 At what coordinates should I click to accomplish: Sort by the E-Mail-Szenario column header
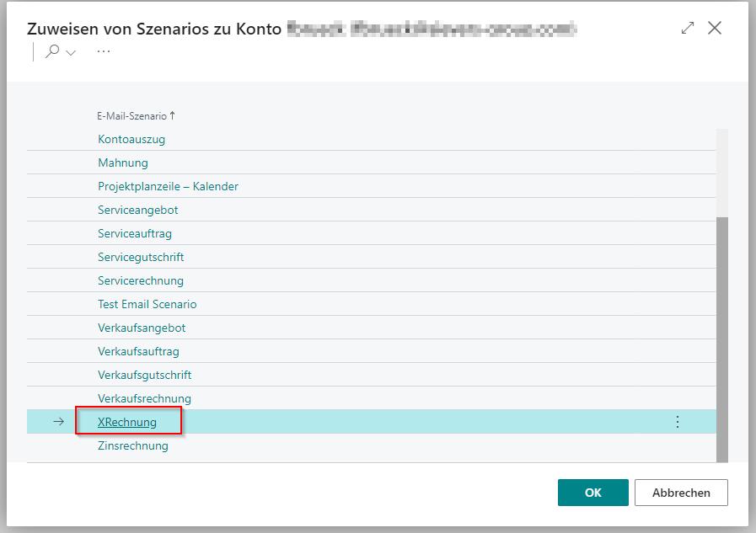(x=131, y=116)
